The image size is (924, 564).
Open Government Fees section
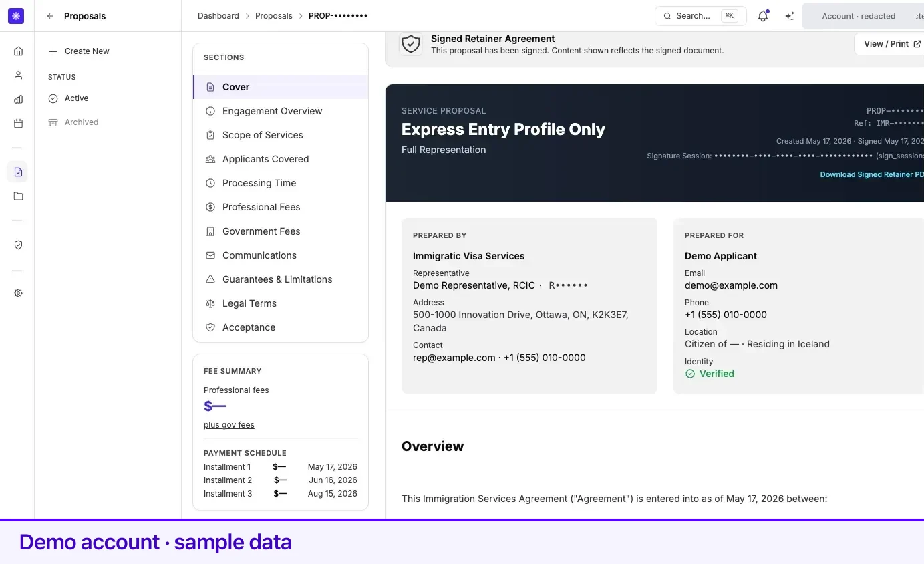pos(281,231)
